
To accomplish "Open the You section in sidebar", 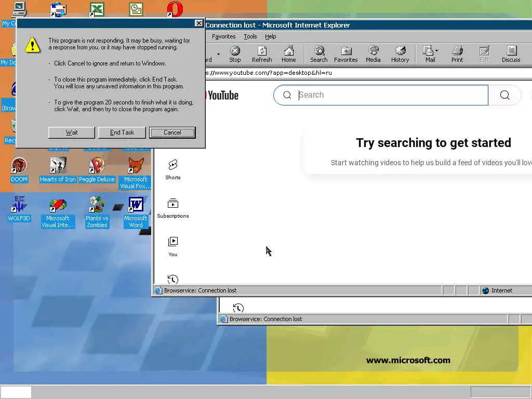I will click(172, 247).
